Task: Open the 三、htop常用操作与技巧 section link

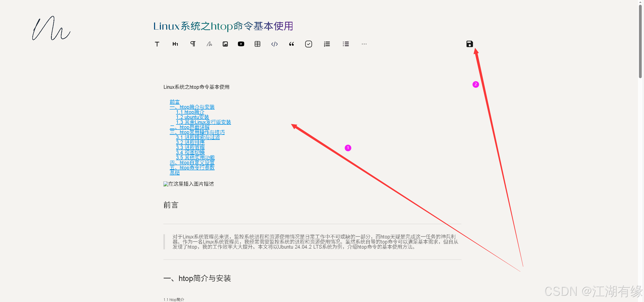Action: 197,132
